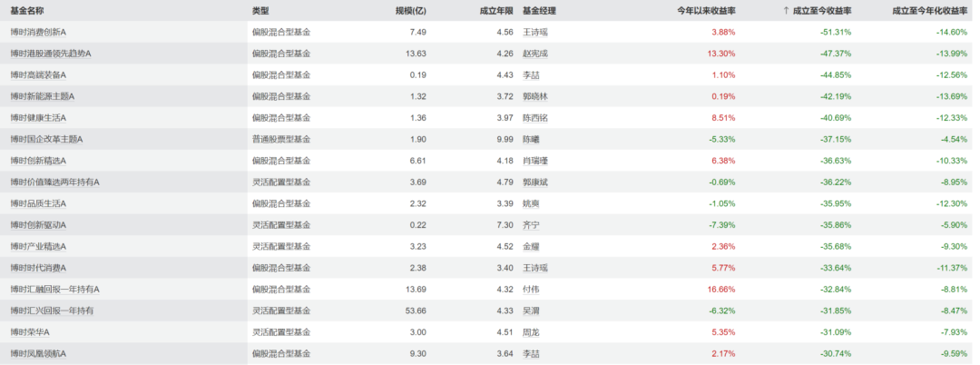
Task: Select fund manager 付伟
Action: click(531, 290)
